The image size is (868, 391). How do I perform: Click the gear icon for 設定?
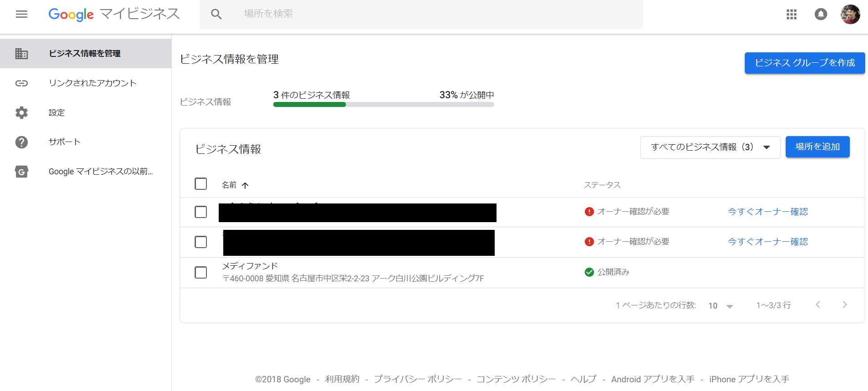coord(21,112)
